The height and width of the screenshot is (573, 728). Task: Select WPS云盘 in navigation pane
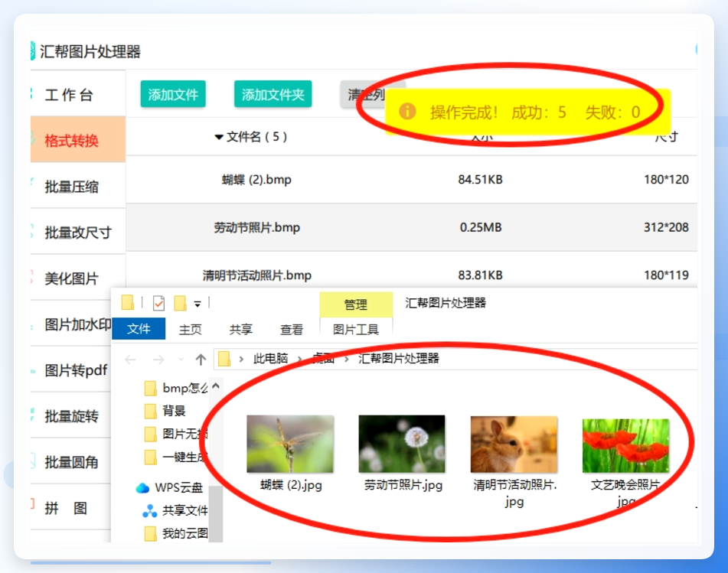point(169,487)
